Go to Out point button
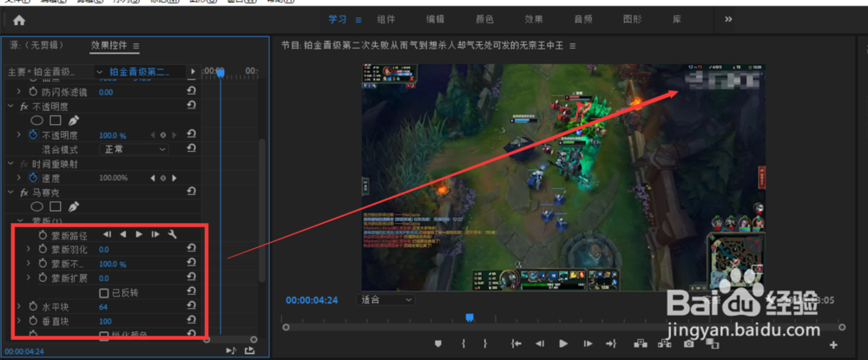This screenshot has height=360, width=868. coord(611,344)
